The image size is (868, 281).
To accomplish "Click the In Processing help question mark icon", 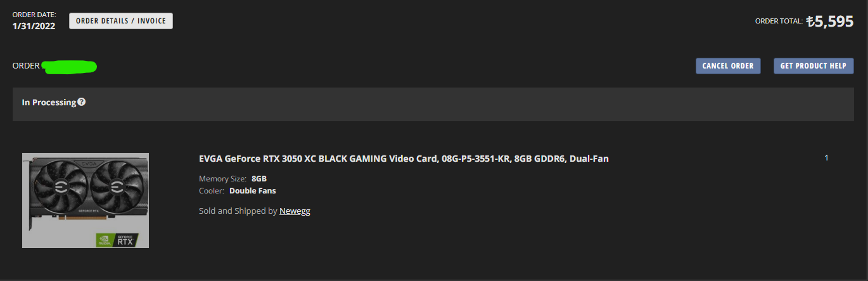I will [x=82, y=102].
